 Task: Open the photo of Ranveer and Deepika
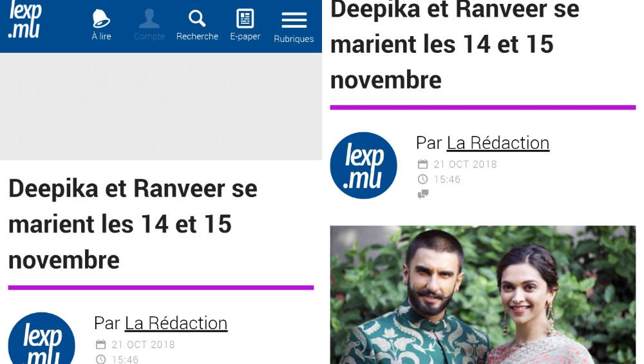(482, 294)
